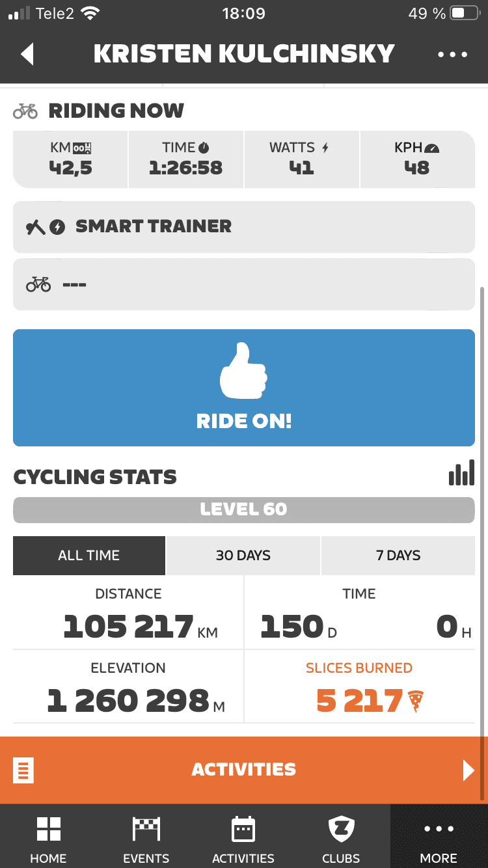Tap the Home grid icon
Viewport: 488px width, 868px height.
click(x=48, y=830)
